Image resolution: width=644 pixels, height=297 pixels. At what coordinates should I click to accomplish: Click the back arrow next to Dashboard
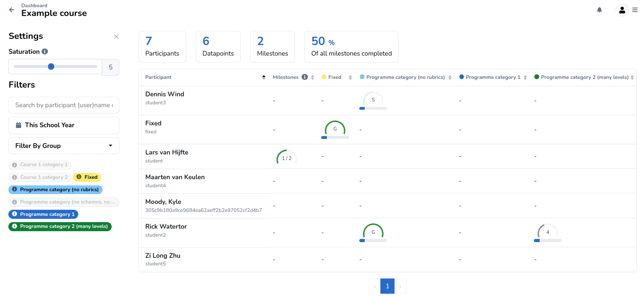12,10
